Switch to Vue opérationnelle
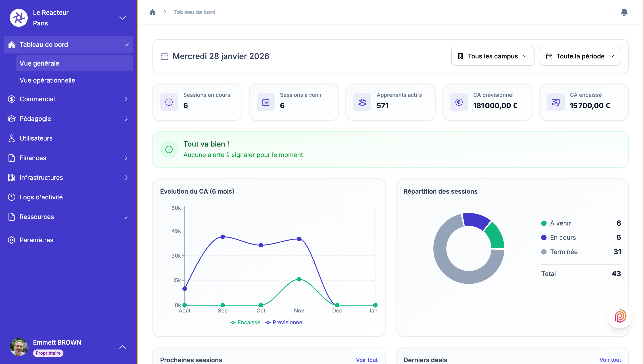The width and height of the screenshot is (643, 364). pyautogui.click(x=47, y=80)
